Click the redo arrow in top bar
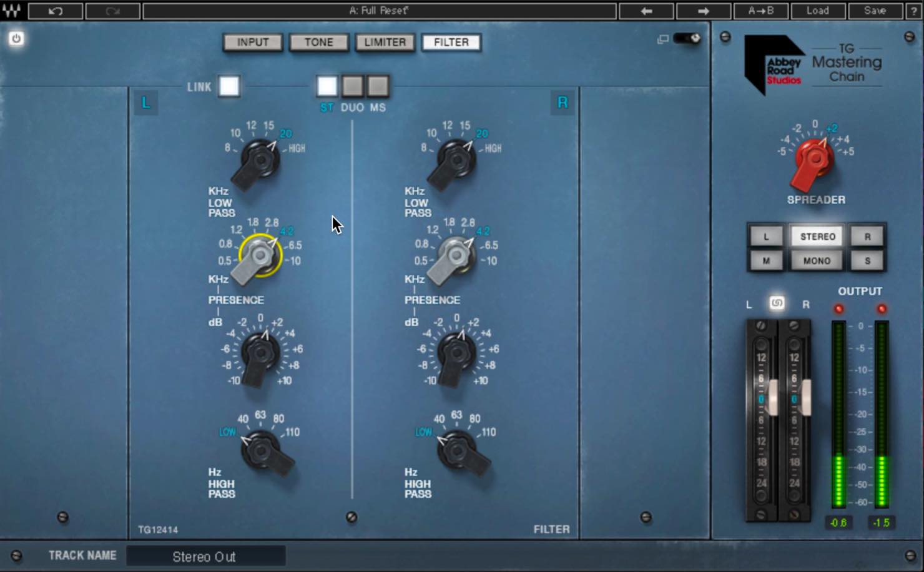This screenshot has height=572, width=924. click(112, 11)
